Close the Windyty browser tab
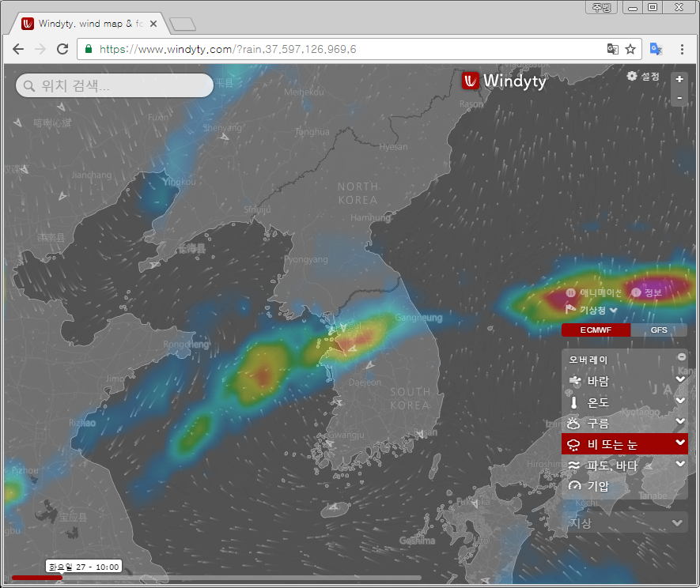Screen dimensions: 700x588 point(153,24)
